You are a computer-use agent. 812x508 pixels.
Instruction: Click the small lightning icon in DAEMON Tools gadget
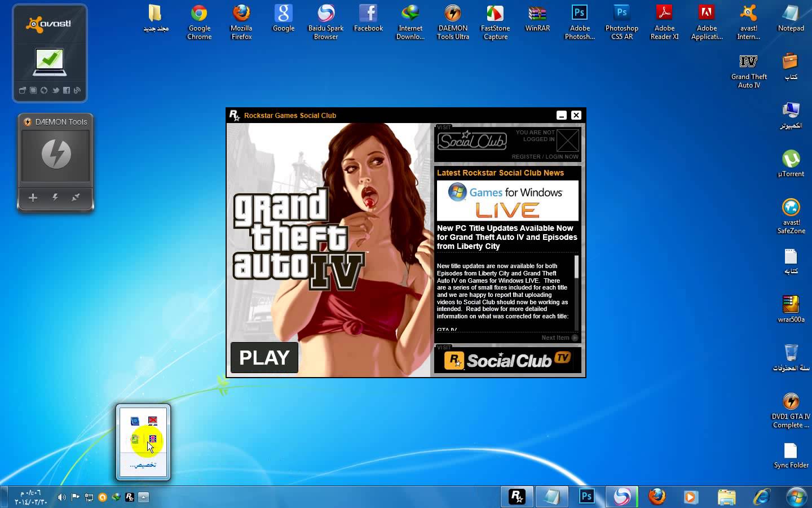(x=55, y=198)
